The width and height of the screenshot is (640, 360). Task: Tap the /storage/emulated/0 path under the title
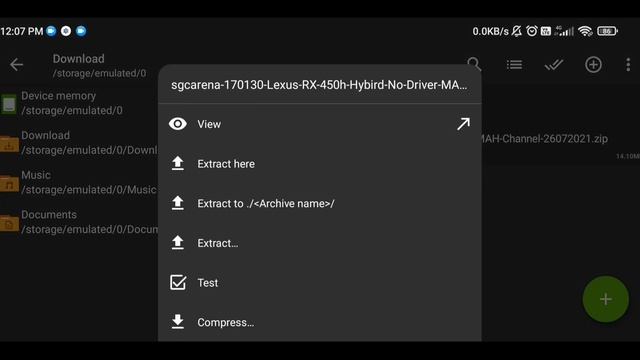(x=99, y=73)
